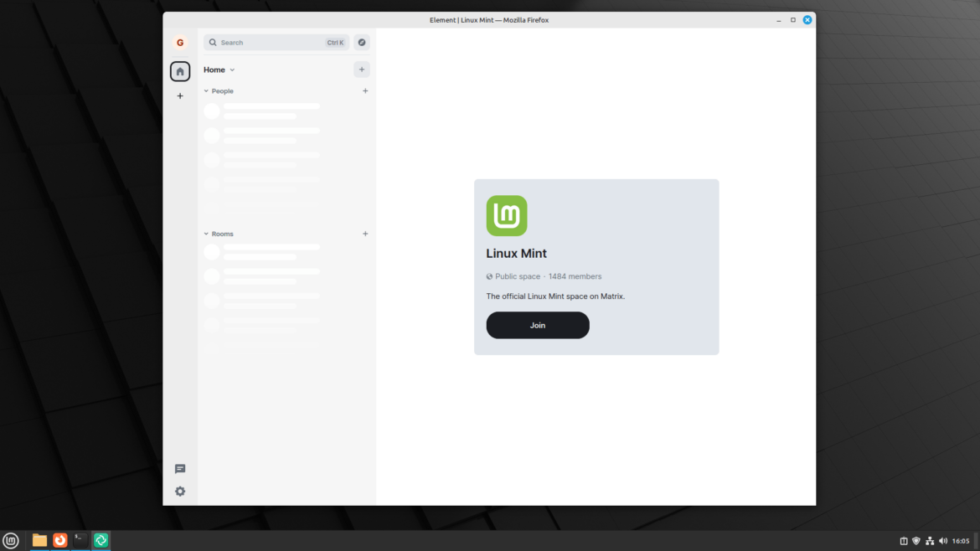Expand the Home dropdown chevron
The height and width of the screenshot is (551, 980).
tap(232, 70)
